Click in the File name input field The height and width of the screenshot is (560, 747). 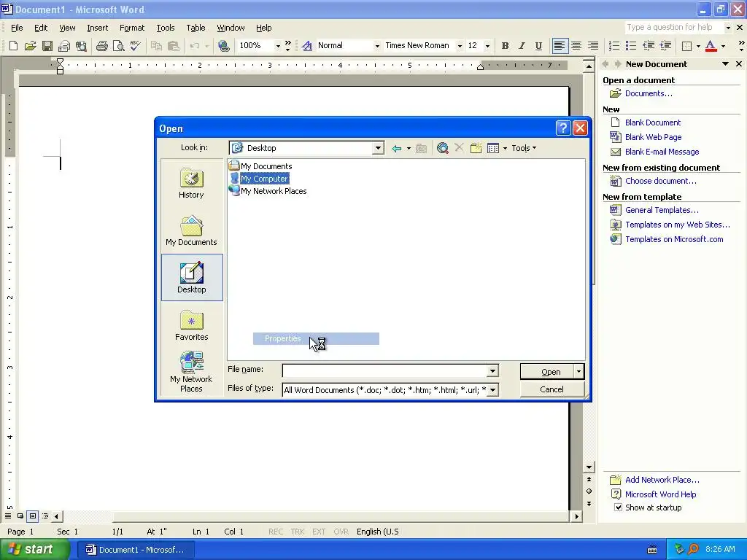(385, 370)
